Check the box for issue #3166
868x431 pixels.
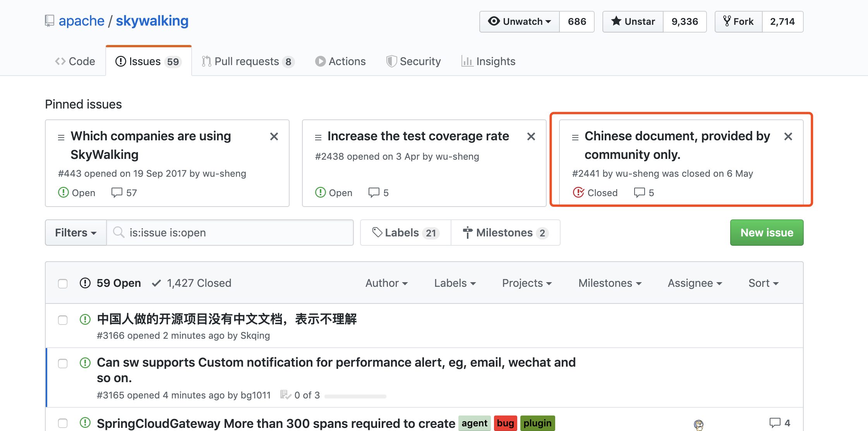63,320
